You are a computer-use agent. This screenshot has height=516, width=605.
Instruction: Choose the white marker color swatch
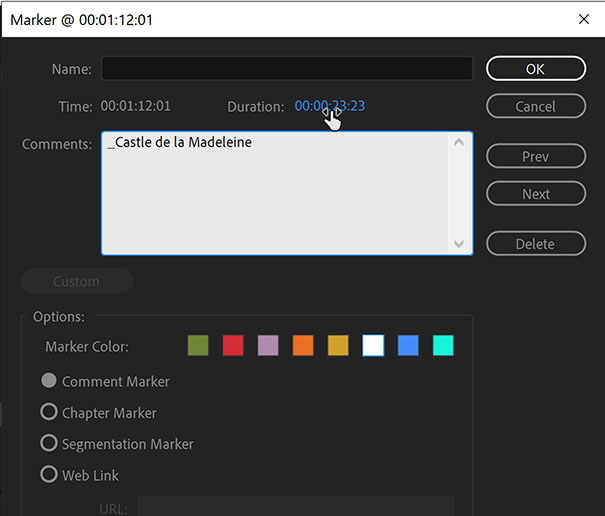point(373,346)
